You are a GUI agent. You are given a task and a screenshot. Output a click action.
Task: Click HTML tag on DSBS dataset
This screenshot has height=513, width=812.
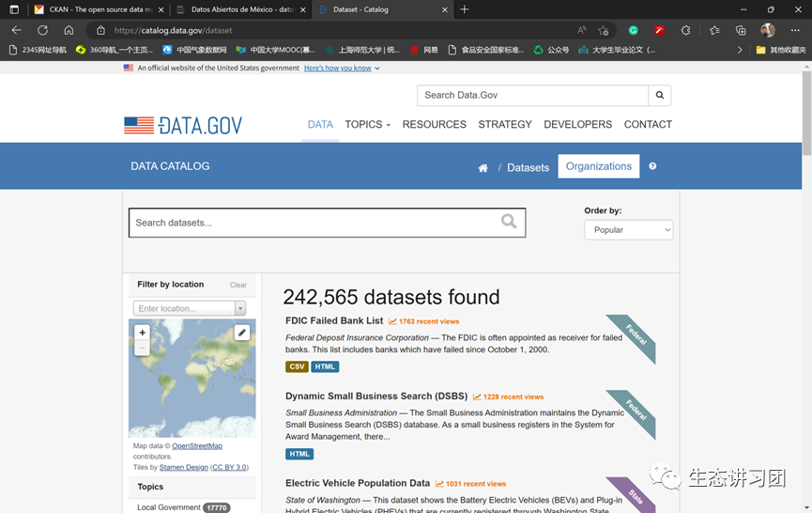299,454
